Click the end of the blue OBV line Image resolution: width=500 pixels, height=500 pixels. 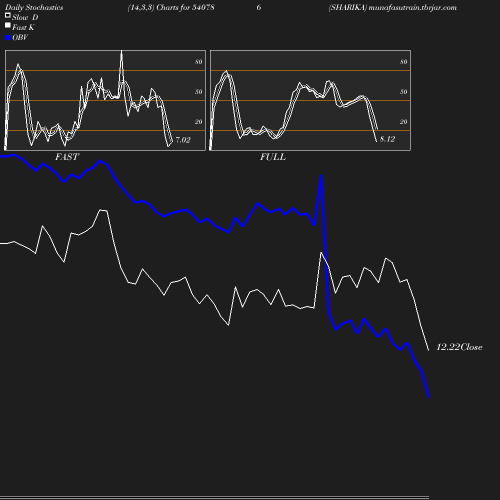[428, 396]
